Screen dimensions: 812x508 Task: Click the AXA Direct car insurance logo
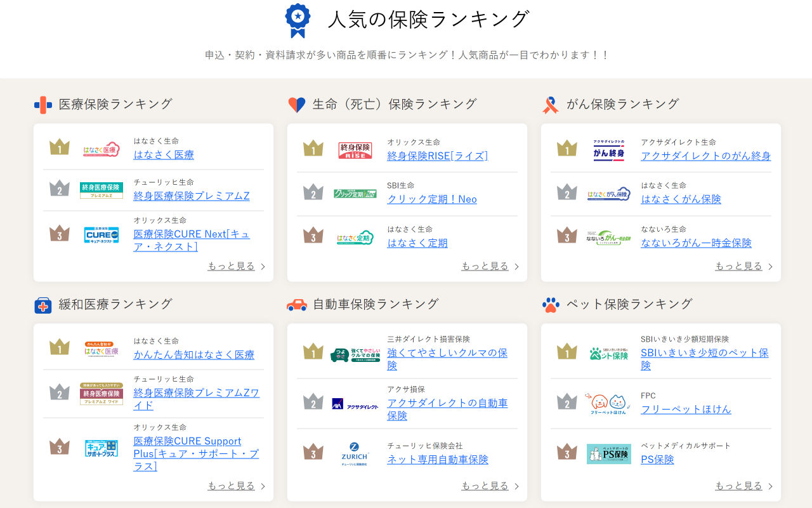click(355, 404)
